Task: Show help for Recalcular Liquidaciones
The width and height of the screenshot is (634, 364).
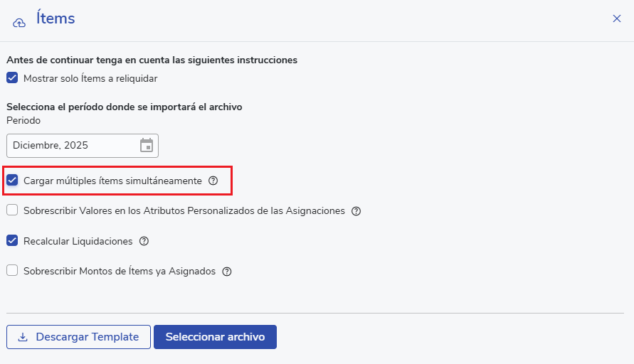Action: point(144,241)
